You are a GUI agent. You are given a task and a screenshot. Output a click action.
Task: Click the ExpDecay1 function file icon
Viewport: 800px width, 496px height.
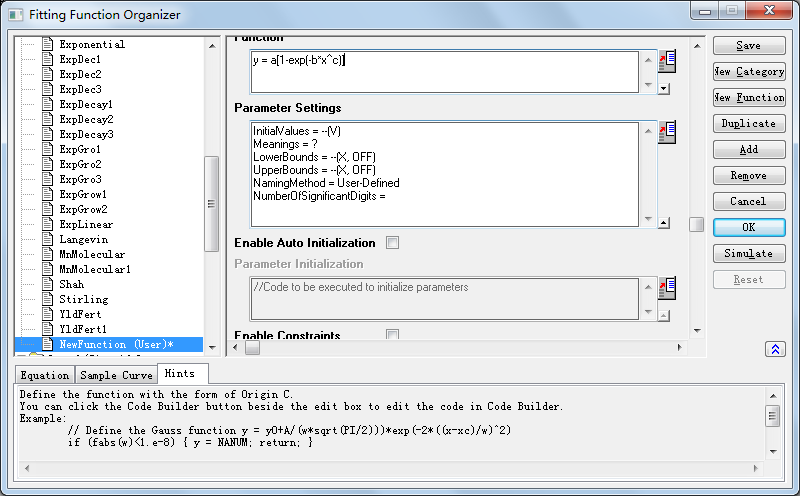[x=46, y=104]
